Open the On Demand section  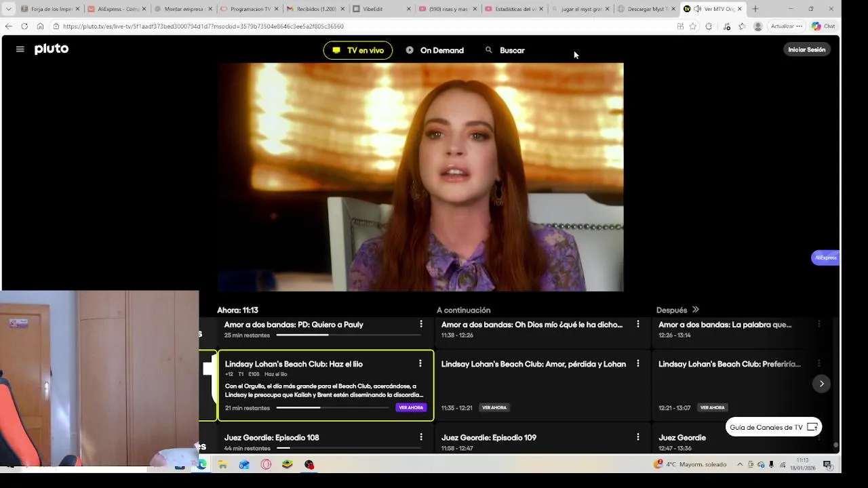tap(435, 50)
